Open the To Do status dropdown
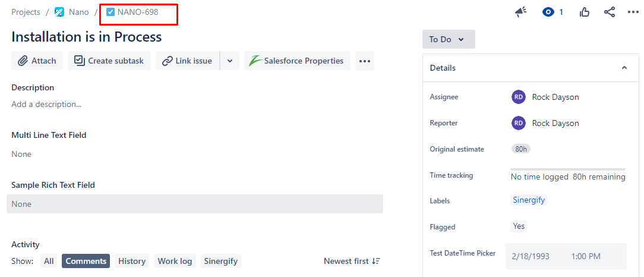This screenshot has height=277, width=644. coord(449,39)
